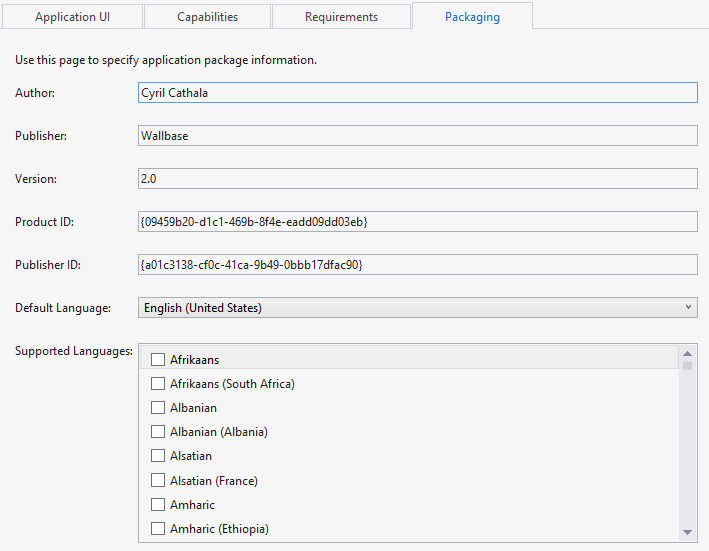Focus the Publisher input field

click(x=417, y=136)
